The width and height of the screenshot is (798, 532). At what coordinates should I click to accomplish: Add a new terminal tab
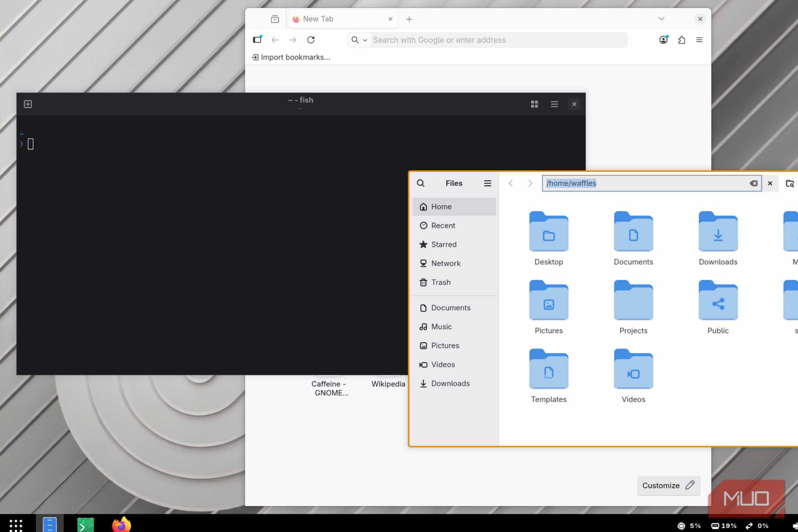pyautogui.click(x=28, y=104)
